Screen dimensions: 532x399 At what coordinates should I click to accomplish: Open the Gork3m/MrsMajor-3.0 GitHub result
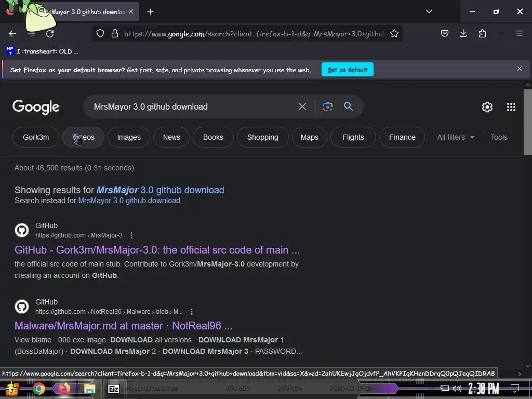click(x=157, y=250)
